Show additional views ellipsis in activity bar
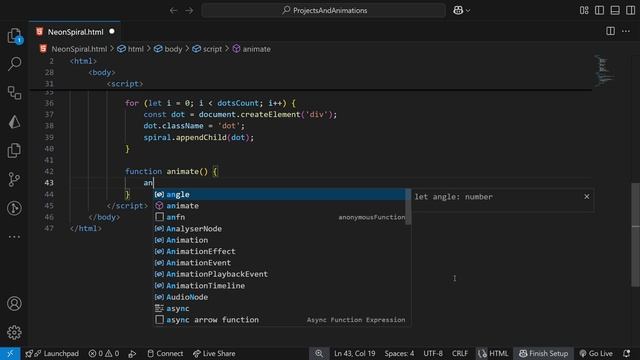The image size is (640, 360). (15, 237)
